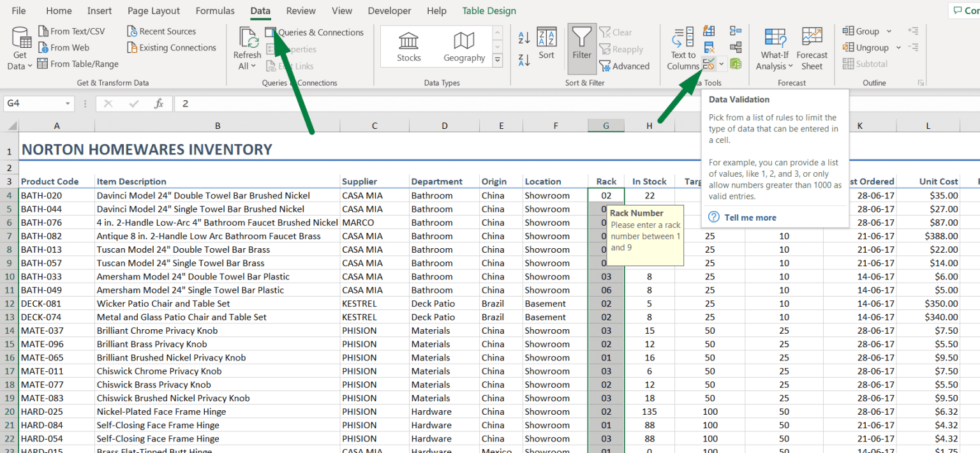Click the Supplier column heading cell

pyautogui.click(x=375, y=182)
